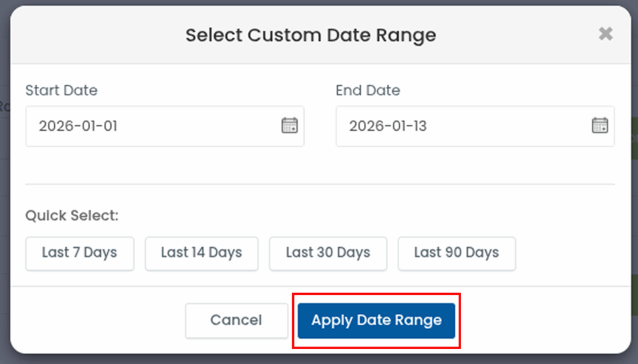The image size is (638, 364).
Task: Click the Start Date input field
Action: [x=150, y=126]
